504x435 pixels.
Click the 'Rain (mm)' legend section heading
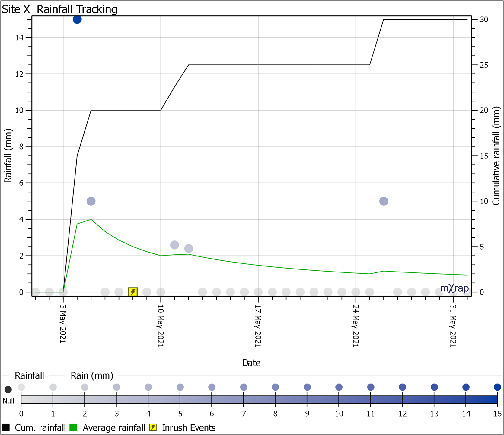pos(92,375)
